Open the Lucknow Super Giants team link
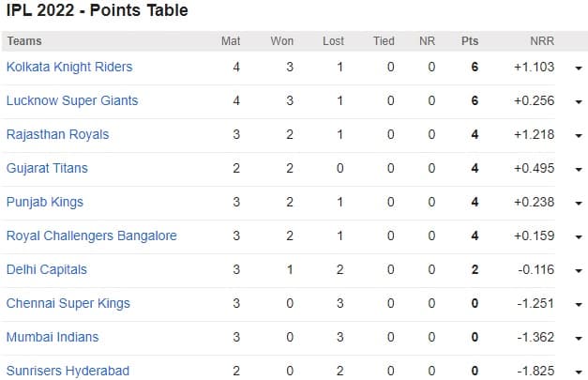This screenshot has width=588, height=380. [x=70, y=101]
